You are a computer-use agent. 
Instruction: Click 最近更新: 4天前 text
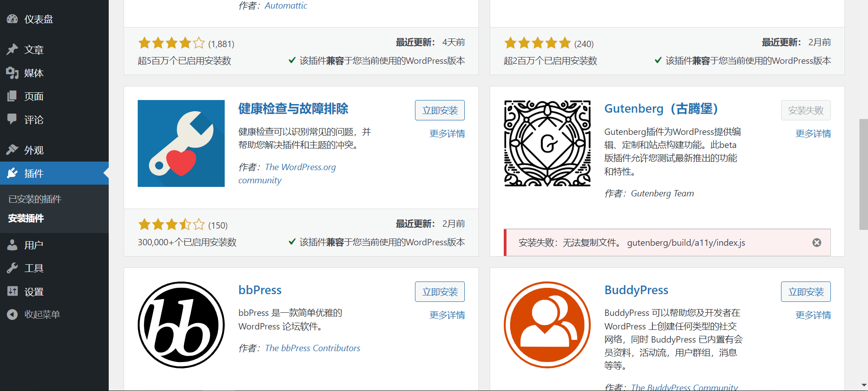(x=430, y=42)
